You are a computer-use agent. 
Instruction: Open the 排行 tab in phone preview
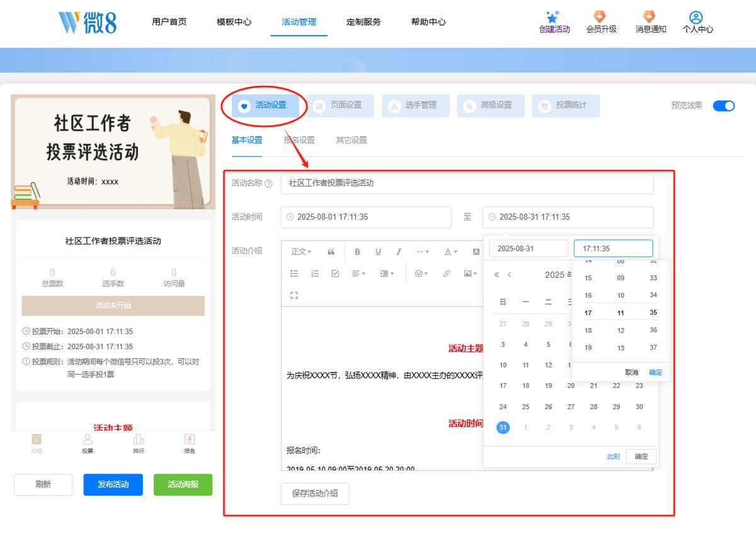[x=139, y=444]
